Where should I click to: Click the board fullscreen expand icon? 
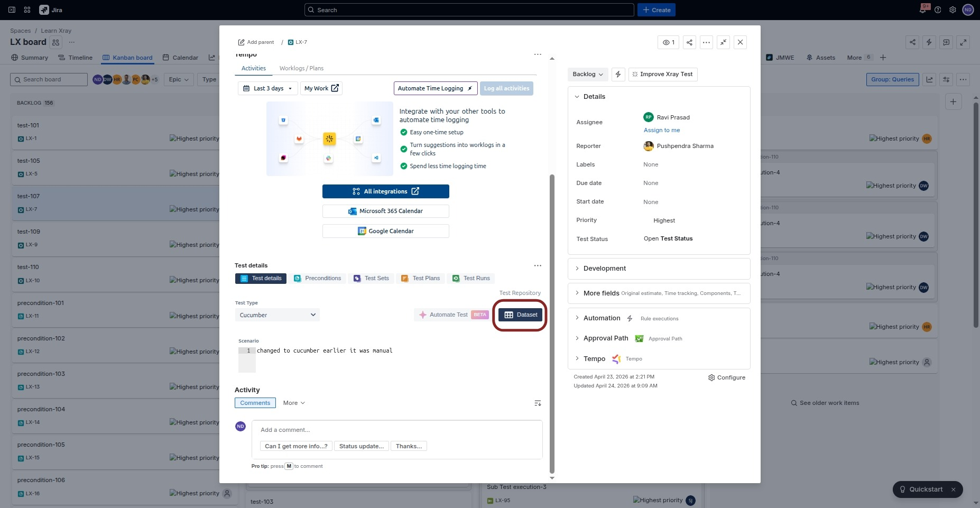[964, 42]
